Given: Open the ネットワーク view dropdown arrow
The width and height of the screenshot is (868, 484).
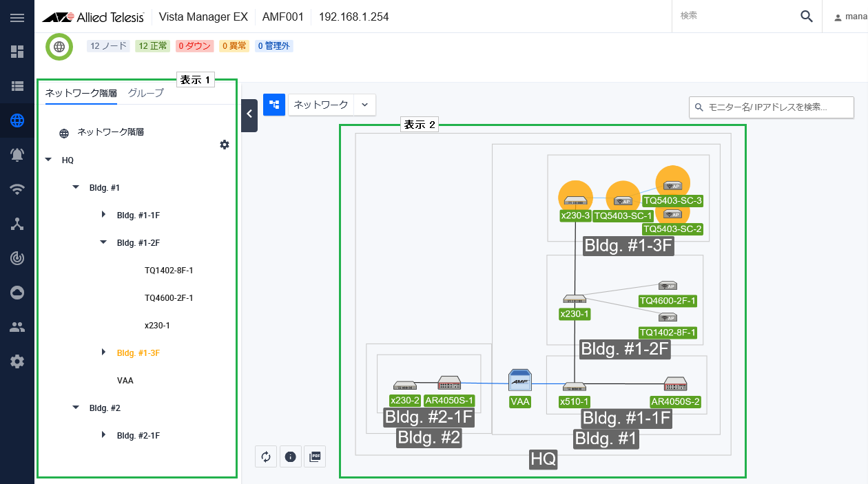Looking at the screenshot, I should click(x=364, y=105).
